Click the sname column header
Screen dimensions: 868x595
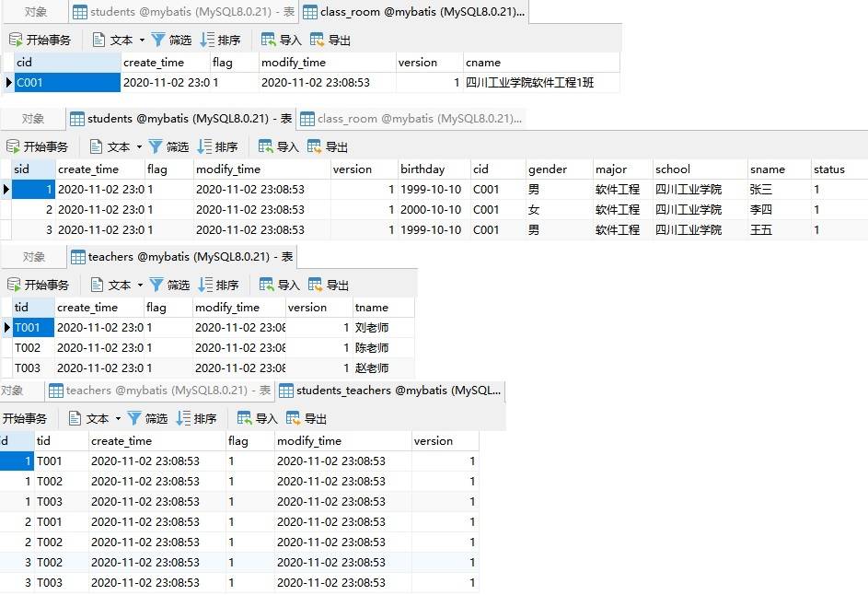767,169
